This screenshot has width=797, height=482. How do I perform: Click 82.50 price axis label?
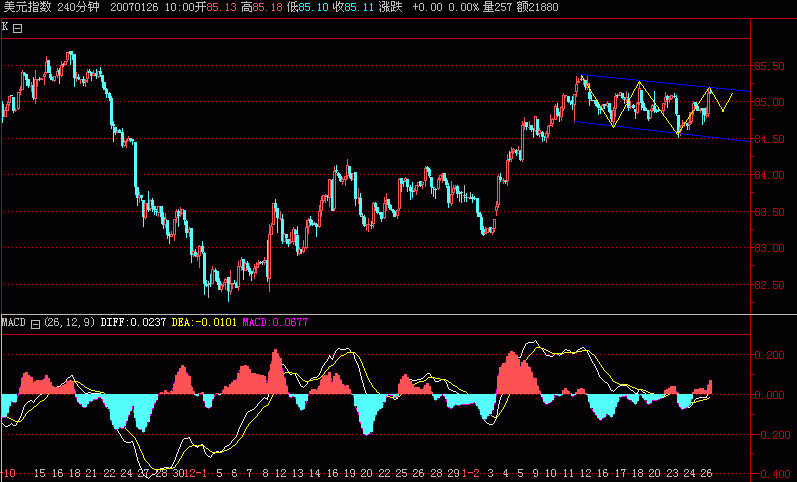tap(770, 285)
